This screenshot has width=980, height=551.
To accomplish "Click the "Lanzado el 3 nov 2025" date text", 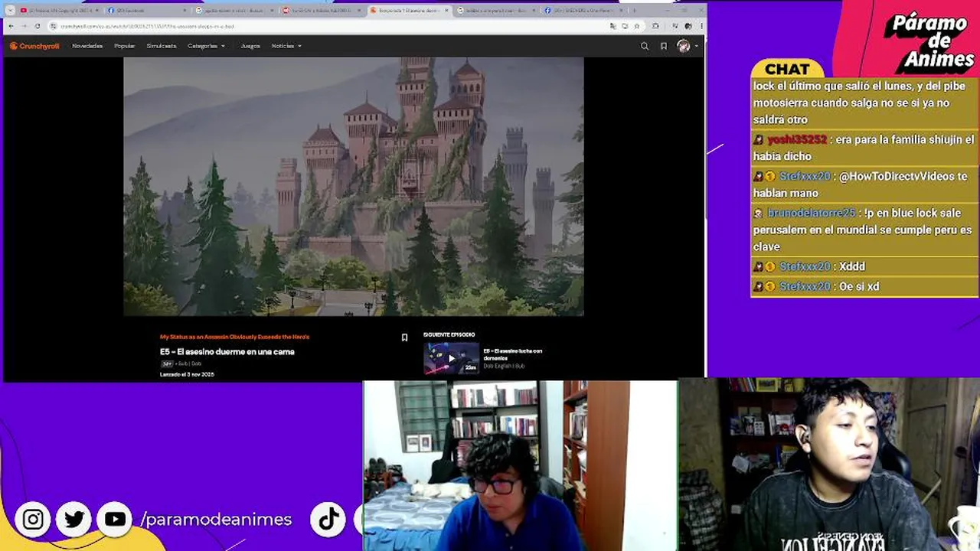I will [187, 374].
